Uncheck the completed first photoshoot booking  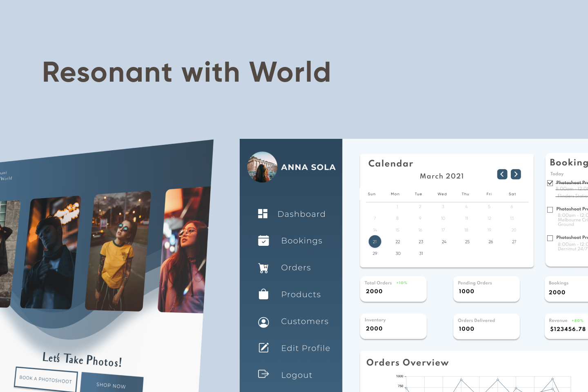click(x=550, y=183)
